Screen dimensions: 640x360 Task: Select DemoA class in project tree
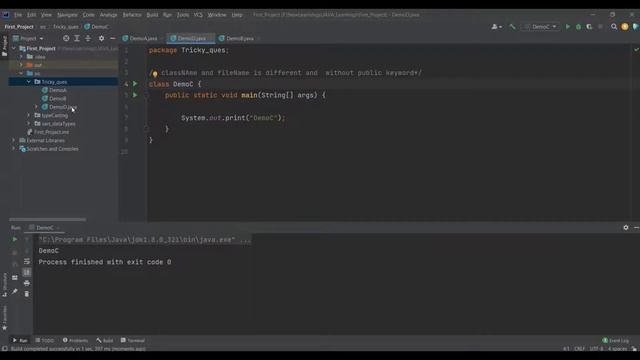click(x=58, y=90)
